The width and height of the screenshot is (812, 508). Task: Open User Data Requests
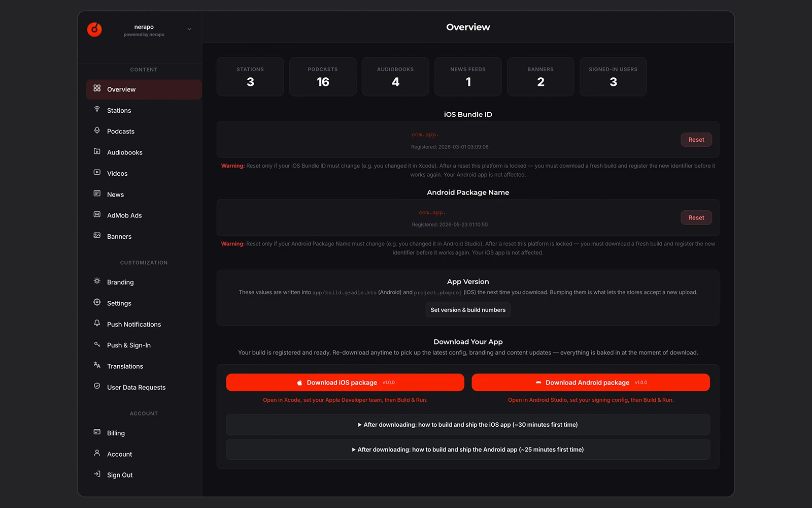(x=144, y=387)
